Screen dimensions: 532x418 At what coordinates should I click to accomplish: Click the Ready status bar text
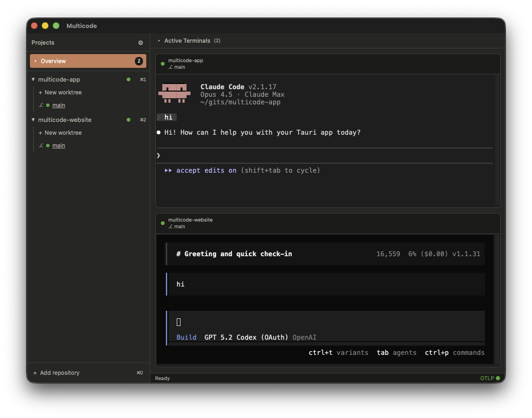click(162, 378)
